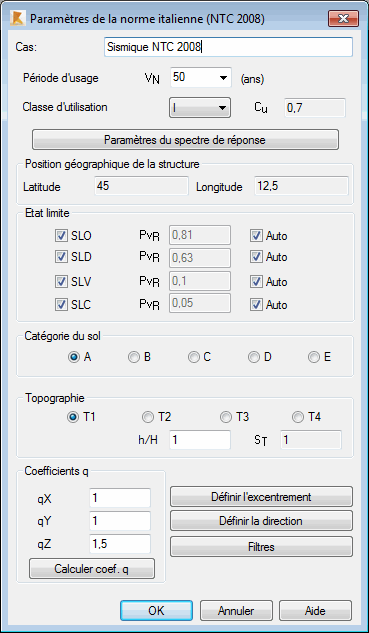Pick the T2 topography radio button
369x633 pixels.
click(148, 417)
